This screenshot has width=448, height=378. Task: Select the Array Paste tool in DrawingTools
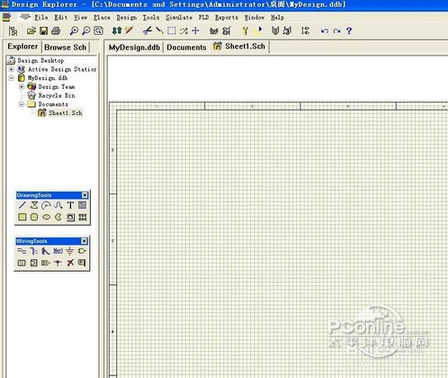point(82,217)
